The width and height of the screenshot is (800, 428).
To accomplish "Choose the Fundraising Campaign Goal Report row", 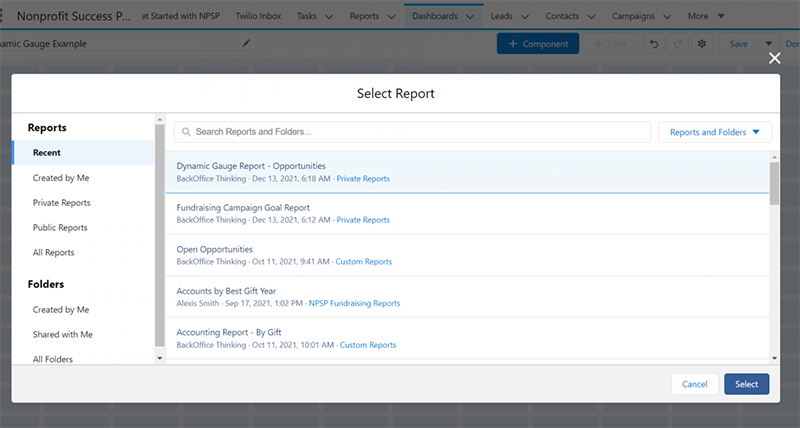I will [x=468, y=213].
